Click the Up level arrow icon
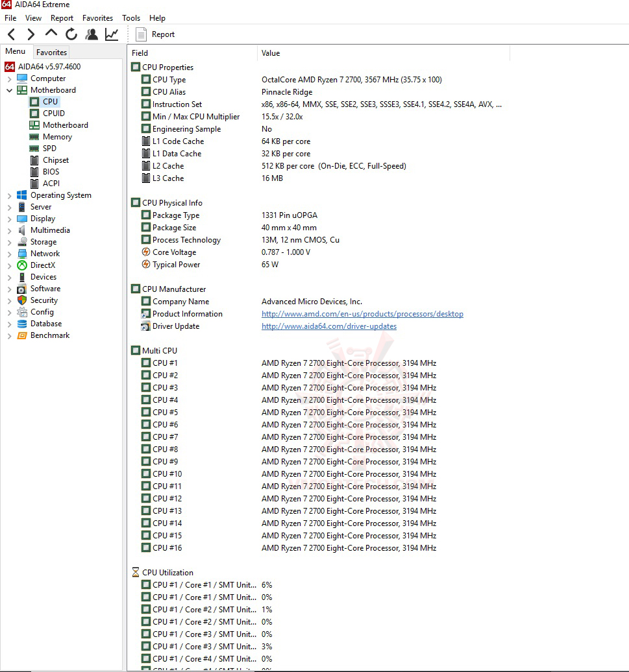This screenshot has width=629, height=672. pos(51,34)
